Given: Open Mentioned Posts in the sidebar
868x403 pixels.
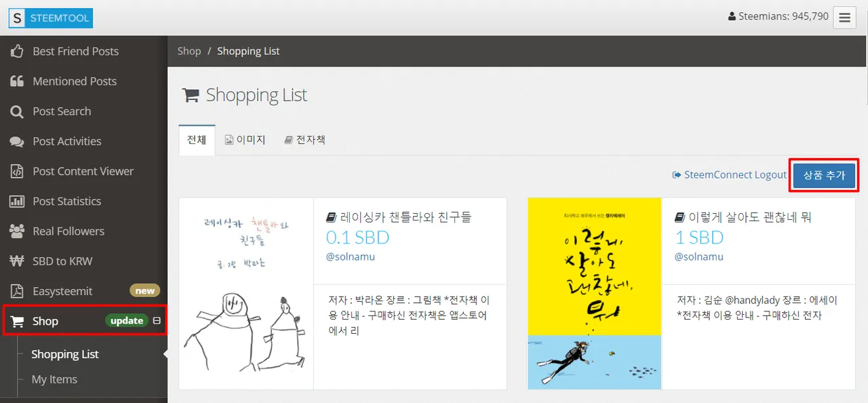Looking at the screenshot, I should (x=75, y=81).
